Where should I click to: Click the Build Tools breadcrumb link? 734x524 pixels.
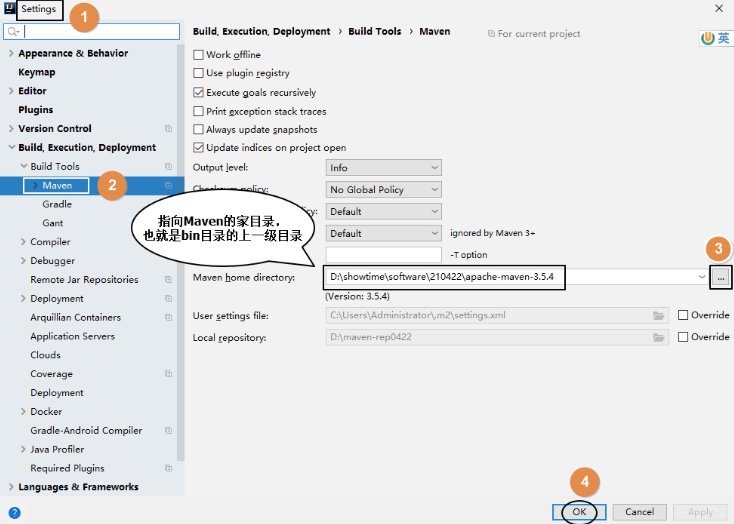[x=374, y=32]
